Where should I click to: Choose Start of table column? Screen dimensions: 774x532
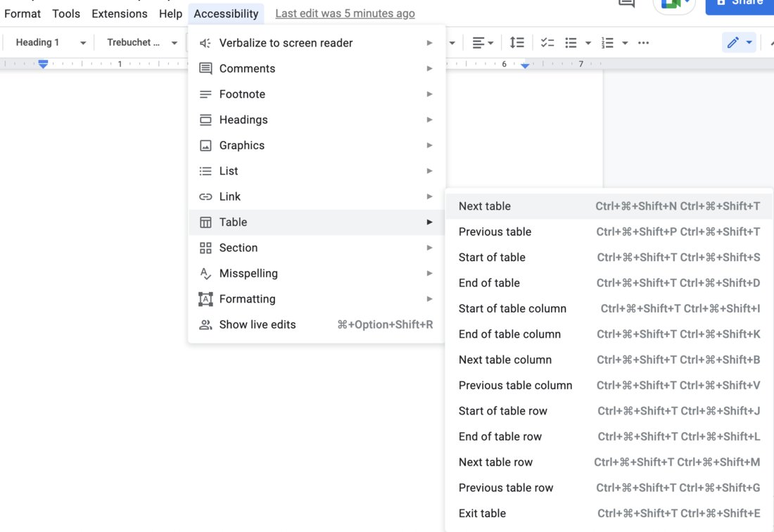click(609, 309)
